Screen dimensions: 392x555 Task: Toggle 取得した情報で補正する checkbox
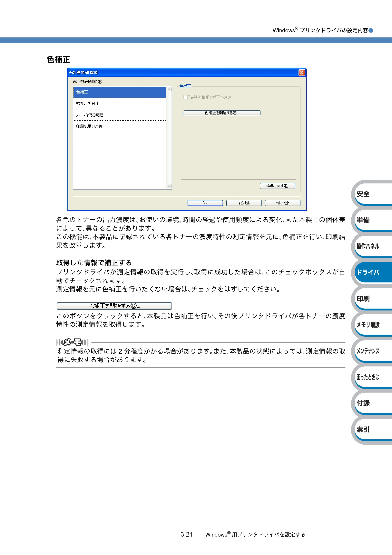pyautogui.click(x=185, y=97)
